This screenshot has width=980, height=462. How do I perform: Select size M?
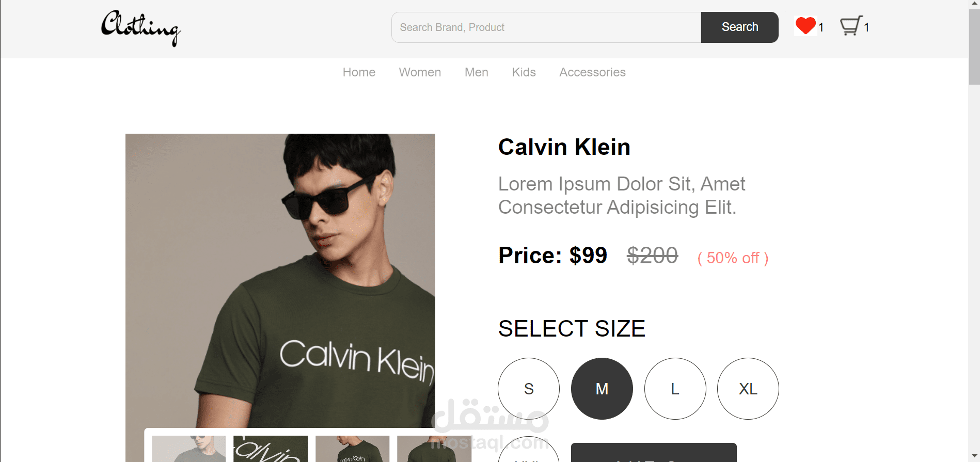tap(602, 389)
